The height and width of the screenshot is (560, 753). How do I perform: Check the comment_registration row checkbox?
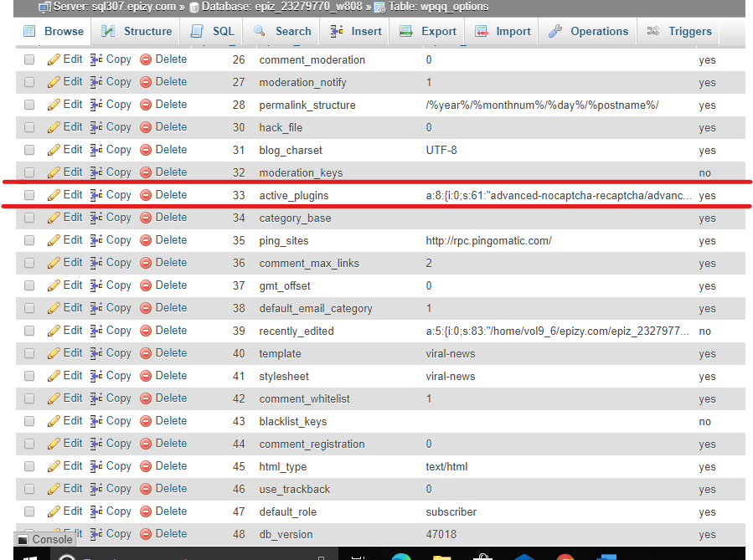[x=29, y=444]
